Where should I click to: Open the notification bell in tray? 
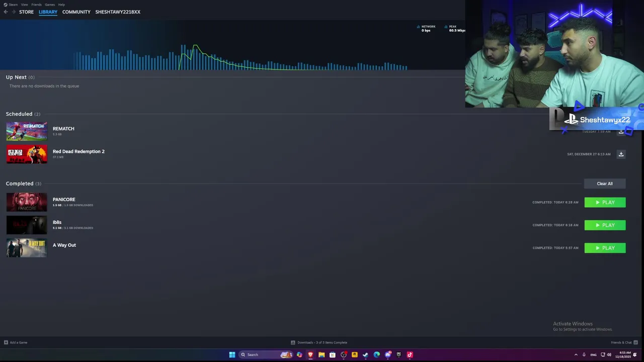pos(635,354)
